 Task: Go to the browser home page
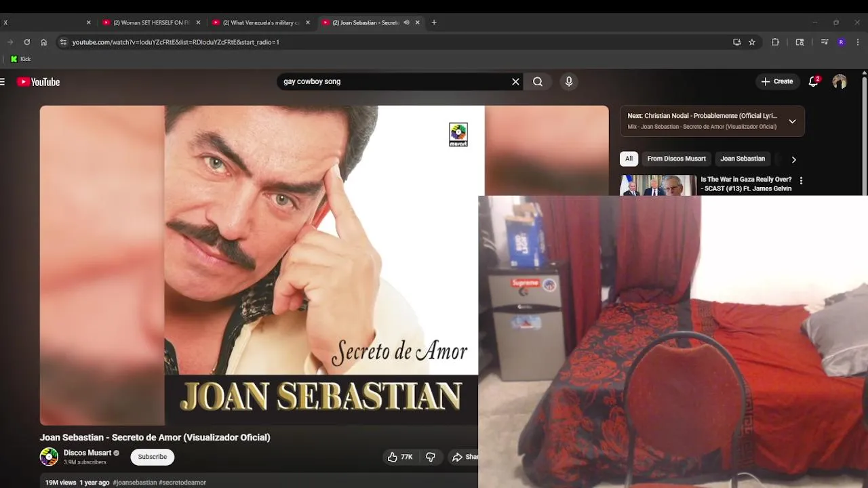click(43, 42)
